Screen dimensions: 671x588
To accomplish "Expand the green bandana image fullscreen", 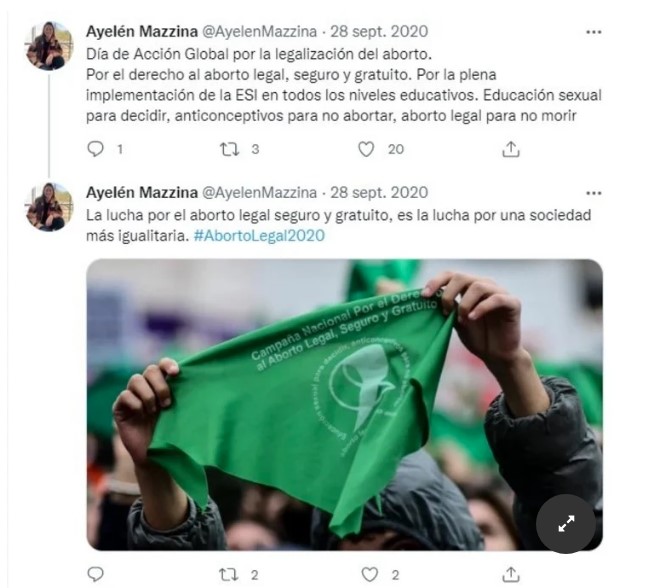I will [566, 524].
